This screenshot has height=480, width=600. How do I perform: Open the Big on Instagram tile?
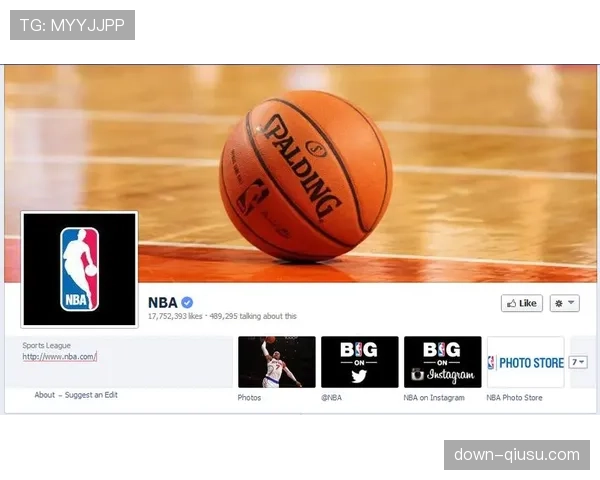443,362
